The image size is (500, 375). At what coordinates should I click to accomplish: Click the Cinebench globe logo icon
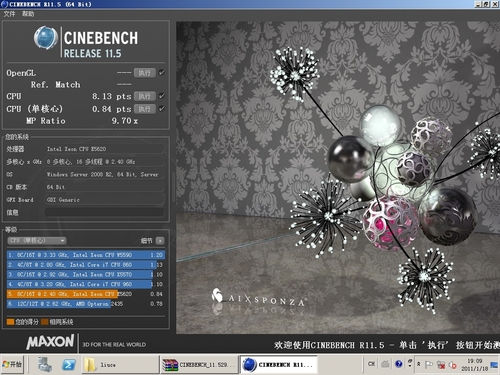[x=46, y=38]
